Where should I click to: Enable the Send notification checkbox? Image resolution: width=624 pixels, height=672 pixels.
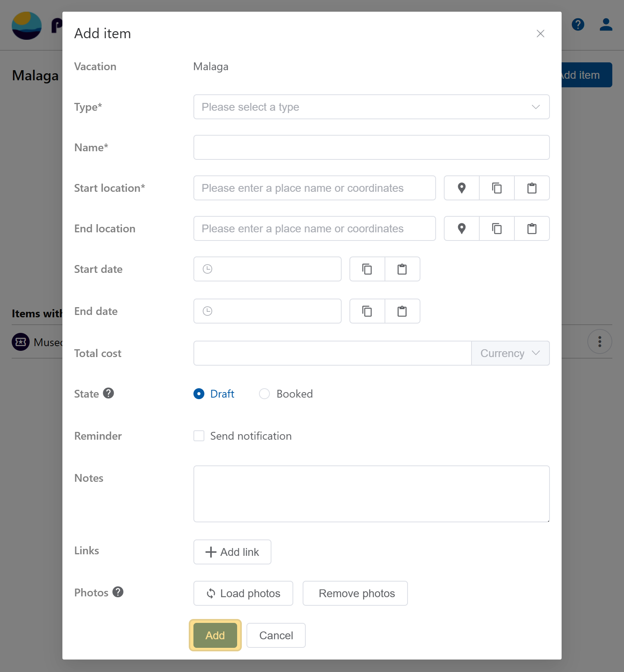tap(199, 436)
